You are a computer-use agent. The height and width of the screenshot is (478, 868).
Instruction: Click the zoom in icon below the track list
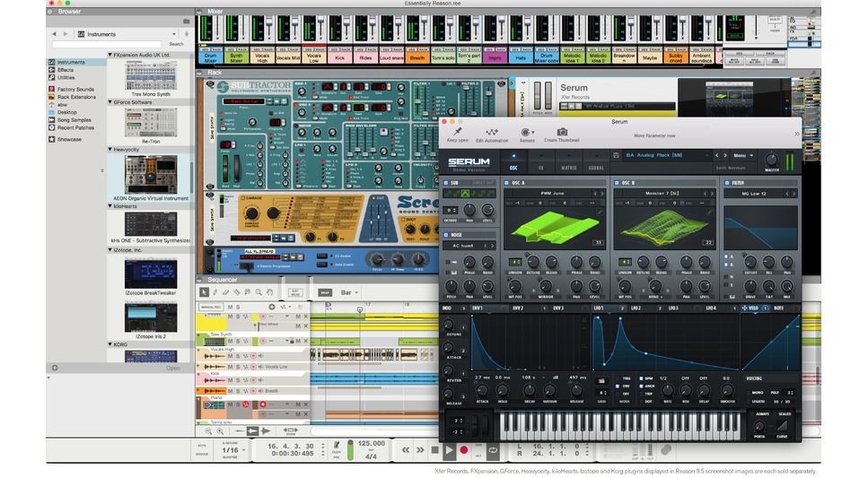click(x=220, y=431)
